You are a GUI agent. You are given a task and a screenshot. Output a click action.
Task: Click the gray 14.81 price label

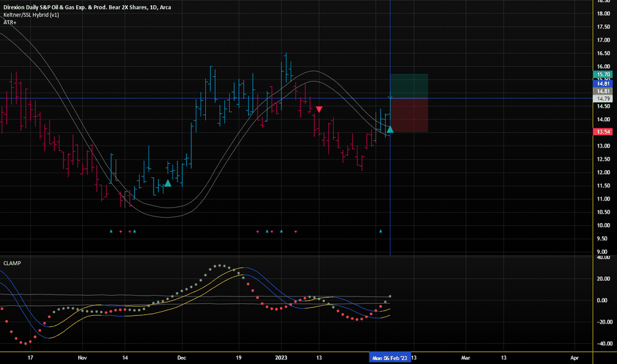(x=603, y=91)
